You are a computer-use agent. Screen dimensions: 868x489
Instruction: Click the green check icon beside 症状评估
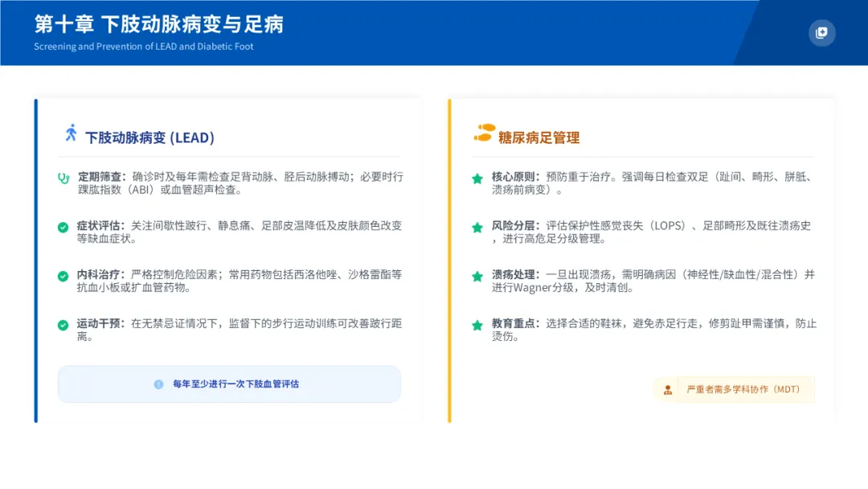click(63, 227)
